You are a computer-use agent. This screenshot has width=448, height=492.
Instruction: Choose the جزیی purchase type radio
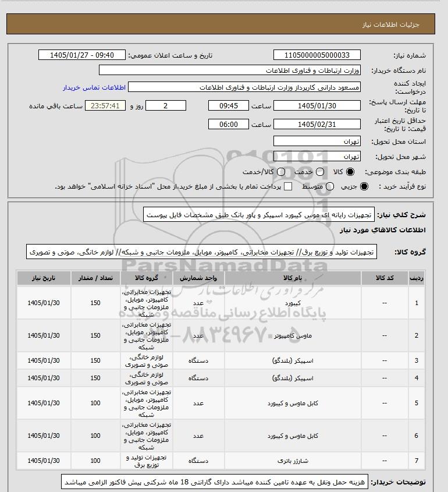pyautogui.click(x=364, y=186)
